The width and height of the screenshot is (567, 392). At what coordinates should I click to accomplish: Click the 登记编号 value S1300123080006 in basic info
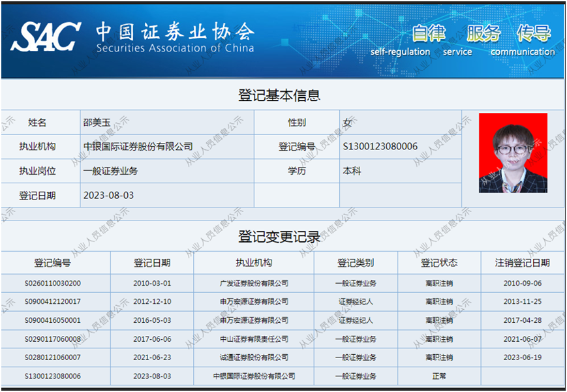[380, 147]
